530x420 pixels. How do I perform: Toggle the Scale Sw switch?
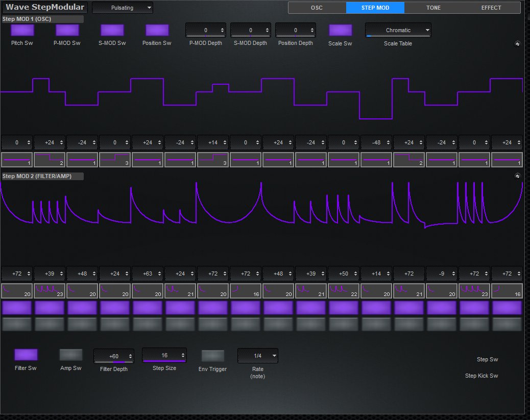pos(341,30)
